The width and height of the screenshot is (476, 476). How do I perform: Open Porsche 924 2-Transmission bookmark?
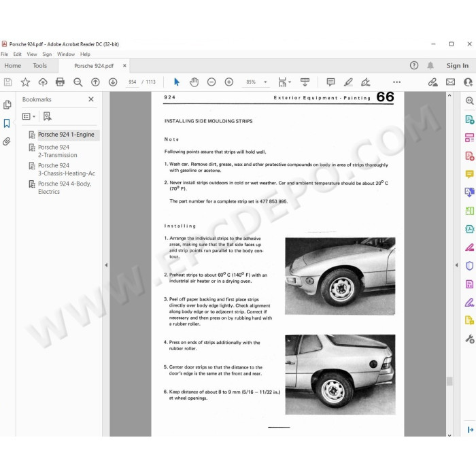point(58,151)
